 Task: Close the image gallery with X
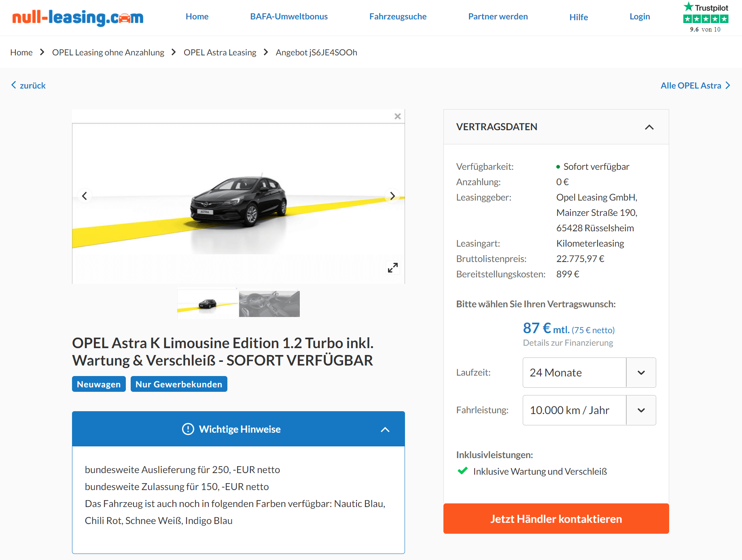pyautogui.click(x=398, y=116)
